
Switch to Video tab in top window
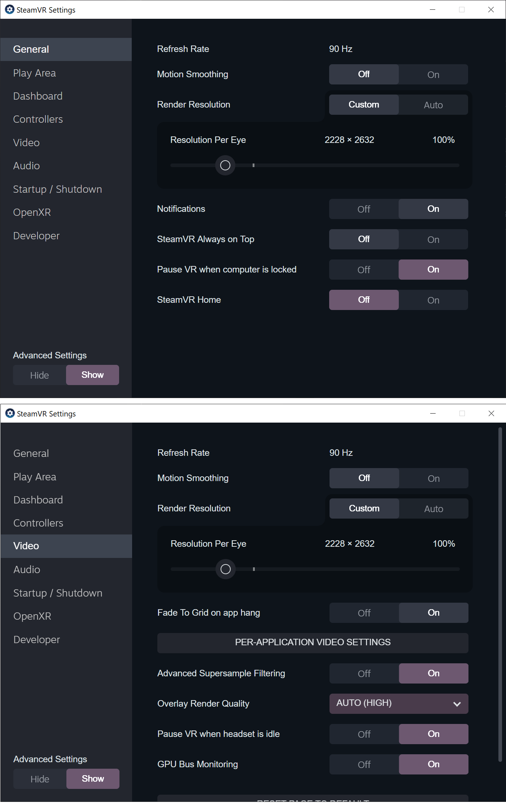pos(66,143)
